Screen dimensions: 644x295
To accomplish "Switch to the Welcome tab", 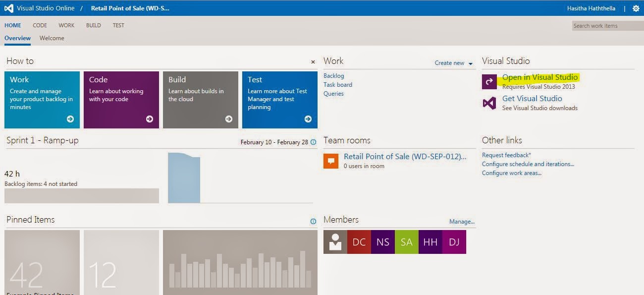I will point(52,38).
